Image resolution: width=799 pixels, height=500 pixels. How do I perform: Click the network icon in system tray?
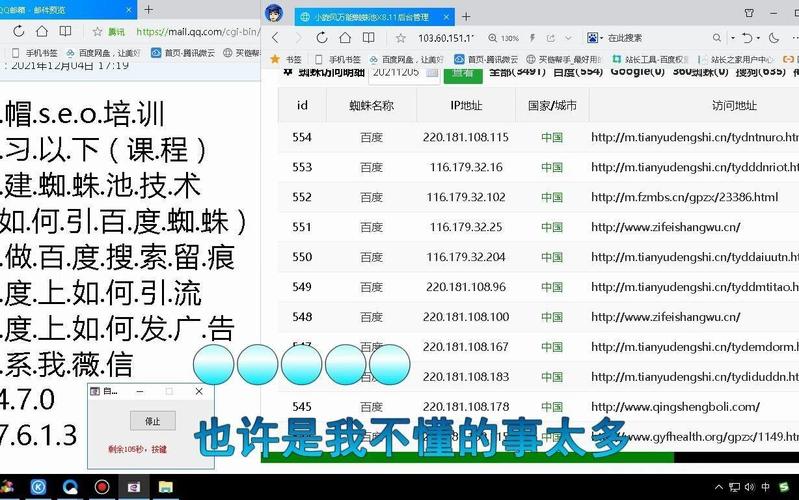734,487
